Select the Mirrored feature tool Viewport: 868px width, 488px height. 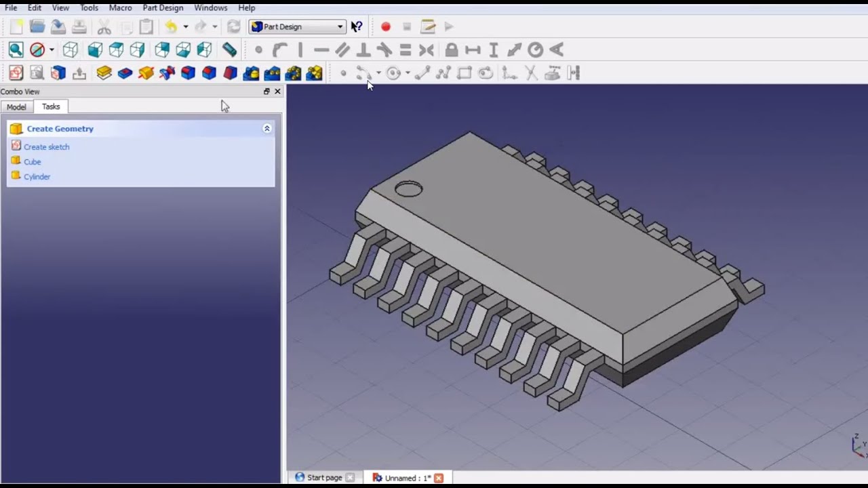(251, 73)
